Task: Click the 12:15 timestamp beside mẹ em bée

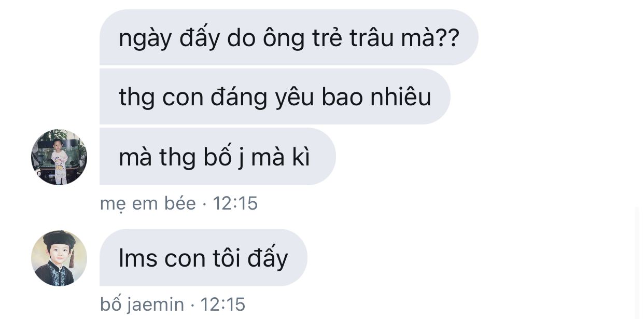Action: pos(235,203)
